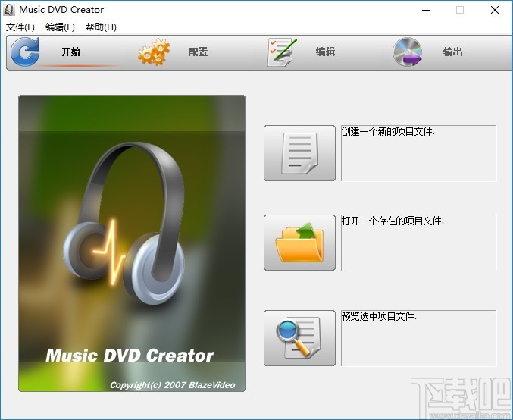Click the open folder project button
Image resolution: width=513 pixels, height=420 pixels.
pyautogui.click(x=299, y=243)
